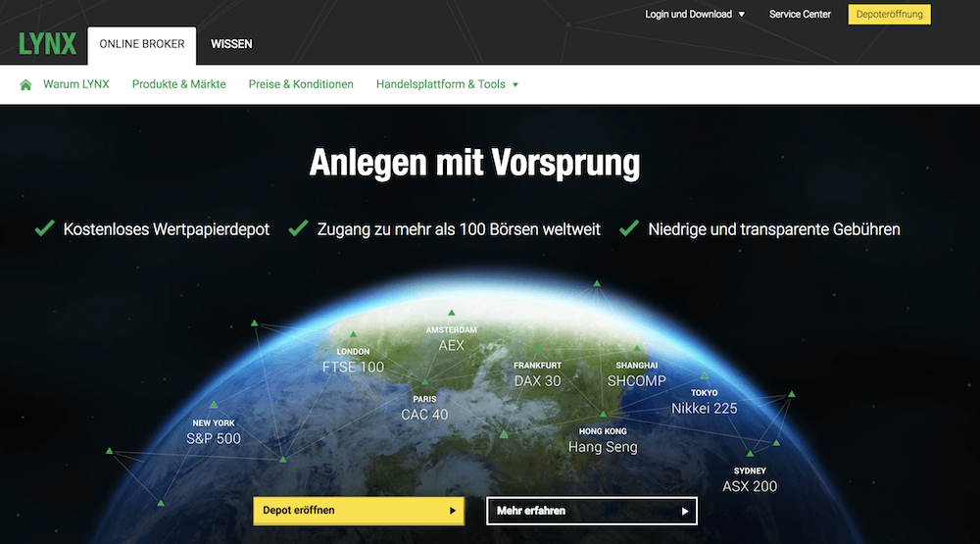Visit the Service Center
Screen dimensions: 980x544
pyautogui.click(x=800, y=15)
